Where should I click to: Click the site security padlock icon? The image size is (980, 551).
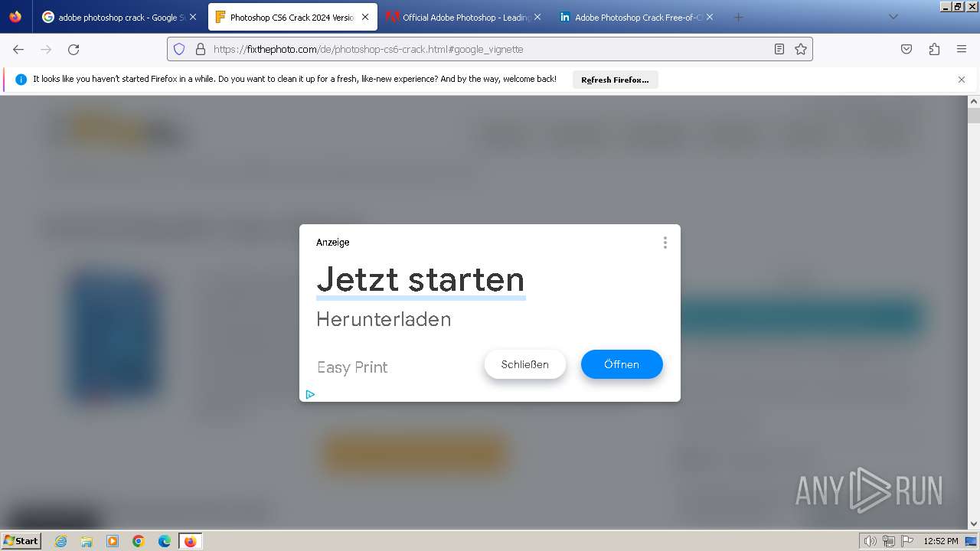point(201,49)
